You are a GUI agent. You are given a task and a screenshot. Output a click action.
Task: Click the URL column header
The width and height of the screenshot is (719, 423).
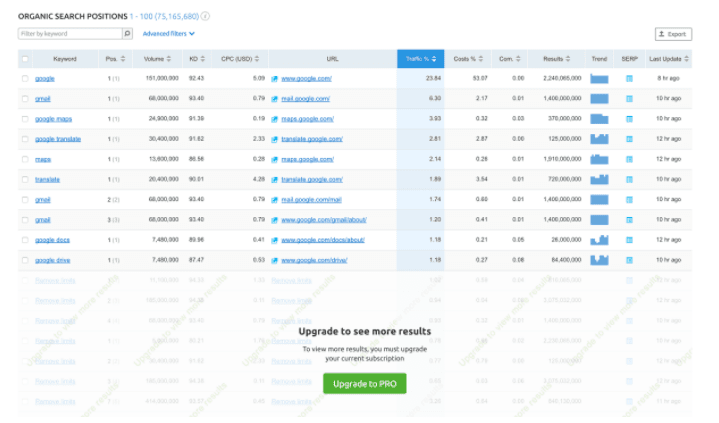click(x=332, y=59)
